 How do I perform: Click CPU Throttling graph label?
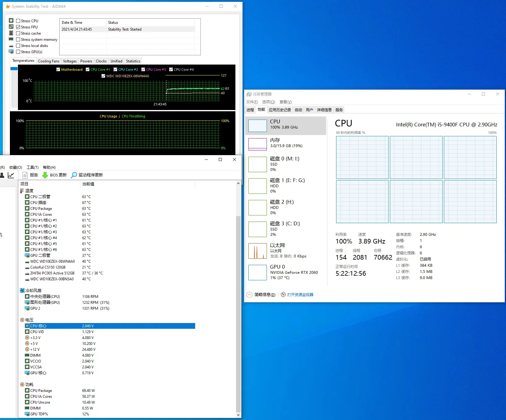click(x=133, y=116)
